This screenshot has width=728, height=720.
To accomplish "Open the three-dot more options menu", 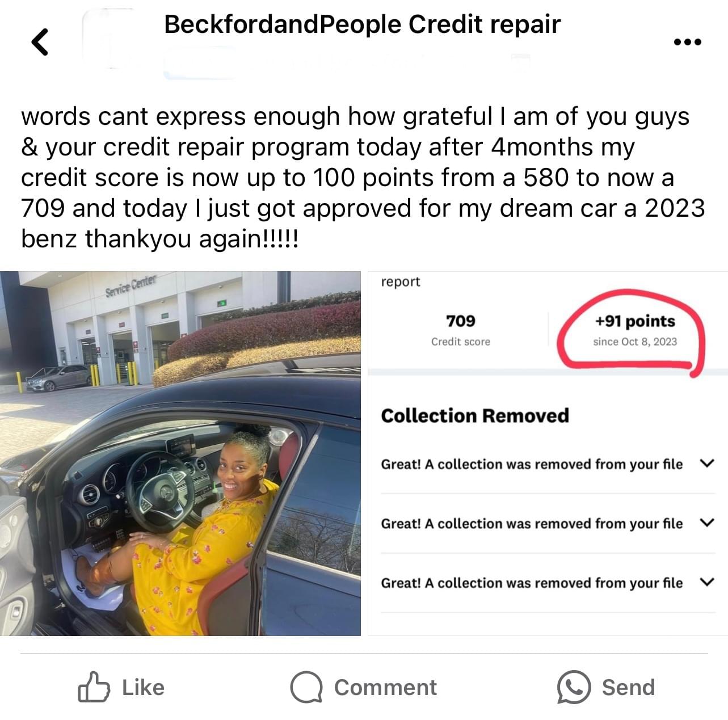I will (687, 41).
